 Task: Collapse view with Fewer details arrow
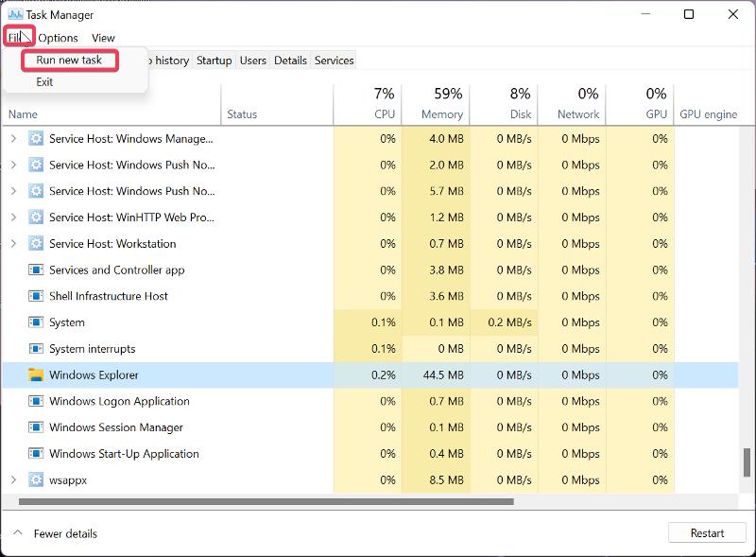pos(16,533)
